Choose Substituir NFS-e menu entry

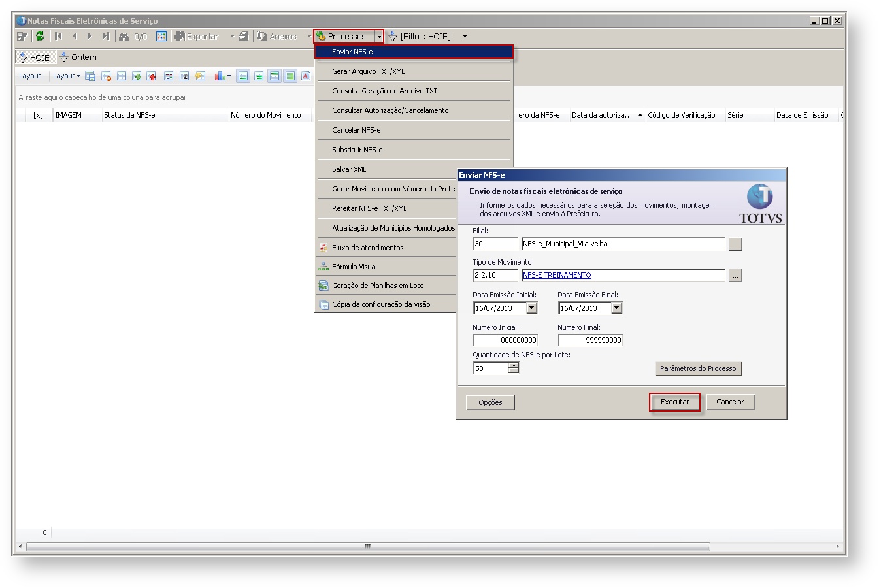click(x=414, y=150)
